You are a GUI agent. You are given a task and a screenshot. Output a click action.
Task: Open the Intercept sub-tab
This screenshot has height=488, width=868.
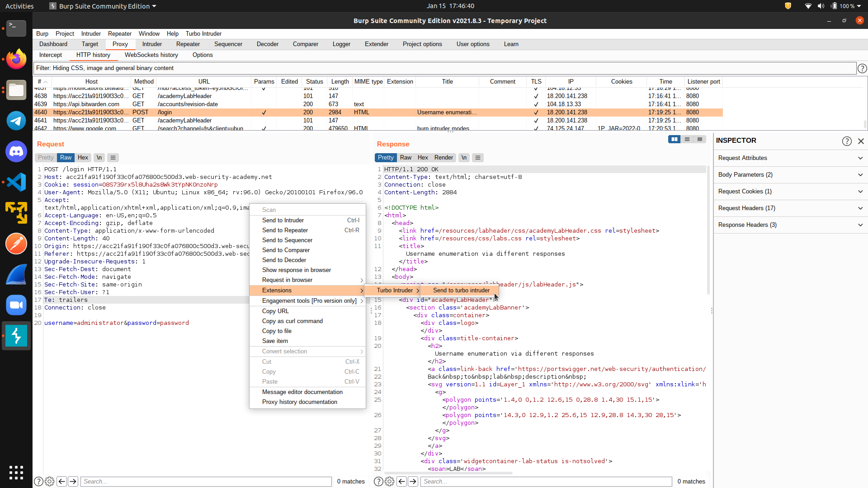(51, 55)
